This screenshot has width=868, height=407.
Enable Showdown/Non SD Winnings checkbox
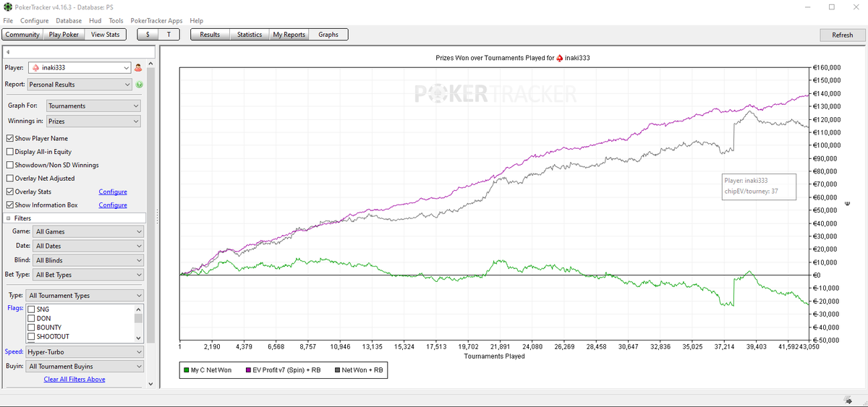click(9, 165)
